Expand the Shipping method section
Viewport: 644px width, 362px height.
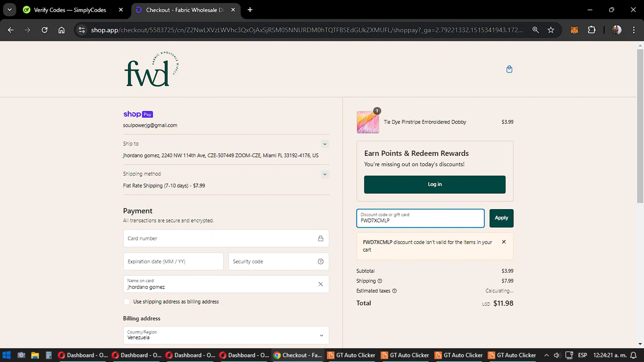tap(325, 174)
